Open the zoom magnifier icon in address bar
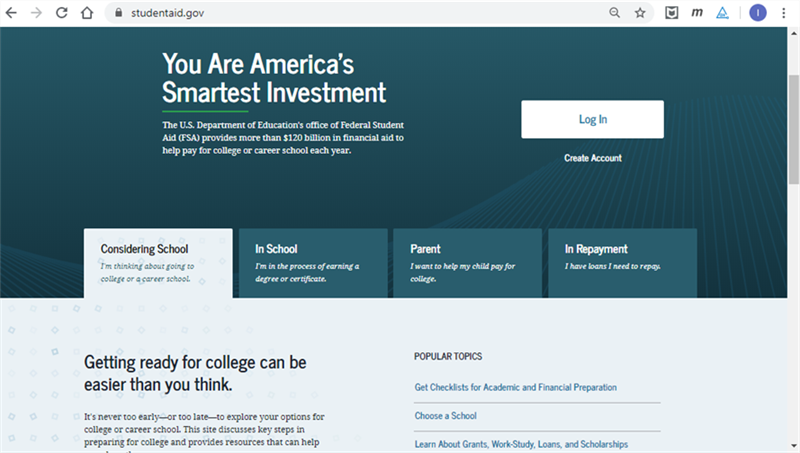The height and width of the screenshot is (453, 800). (614, 13)
